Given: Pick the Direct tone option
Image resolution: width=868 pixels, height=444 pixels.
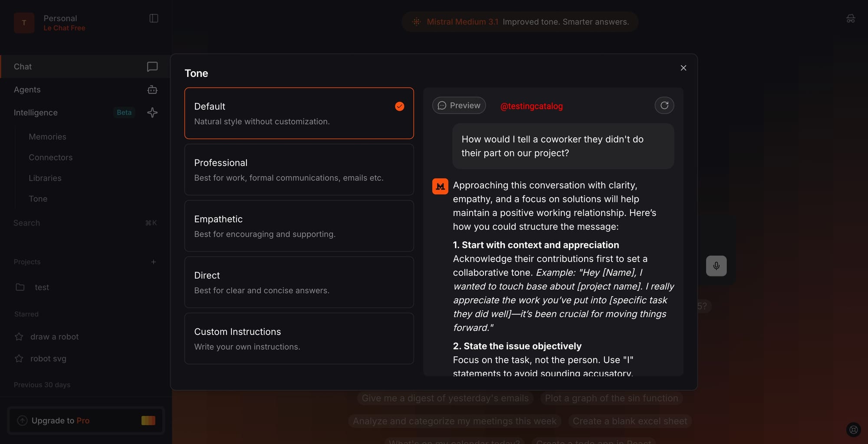Looking at the screenshot, I should click(299, 282).
